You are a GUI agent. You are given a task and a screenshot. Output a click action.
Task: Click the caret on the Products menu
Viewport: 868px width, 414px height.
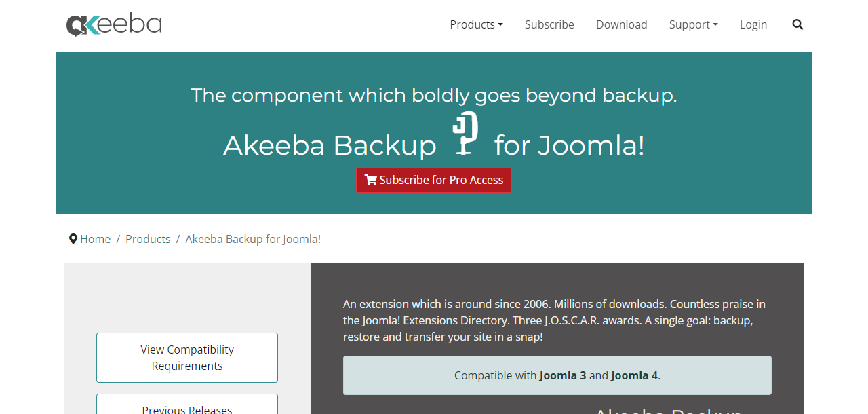tap(501, 24)
